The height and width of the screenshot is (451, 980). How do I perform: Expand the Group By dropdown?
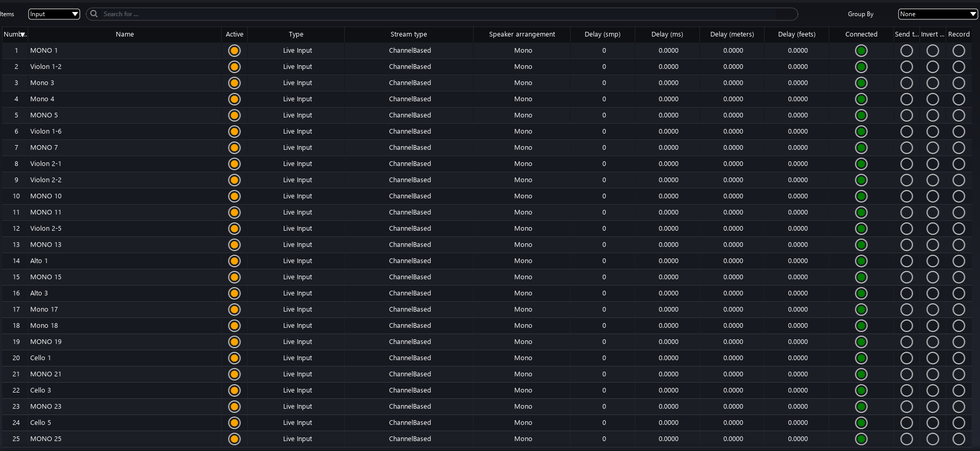click(x=937, y=14)
